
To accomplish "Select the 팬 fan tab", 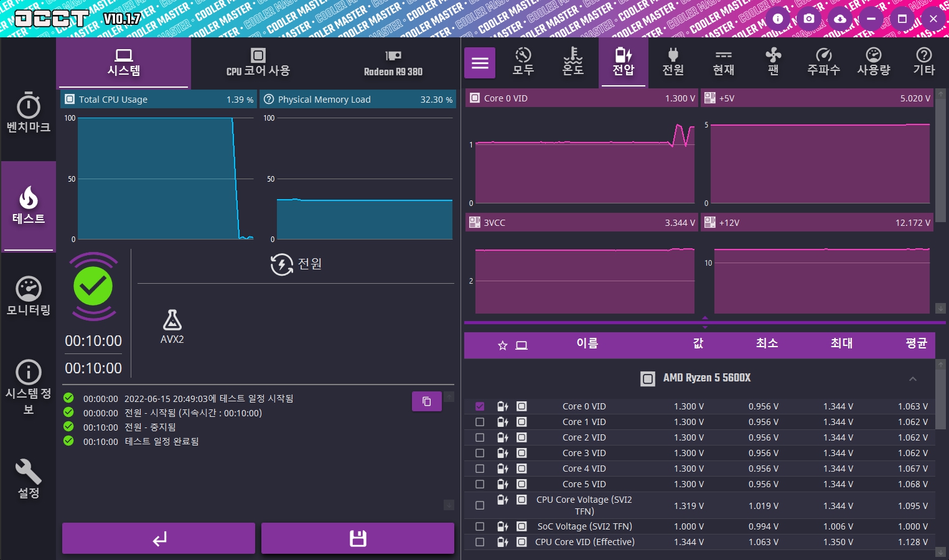I will [774, 62].
